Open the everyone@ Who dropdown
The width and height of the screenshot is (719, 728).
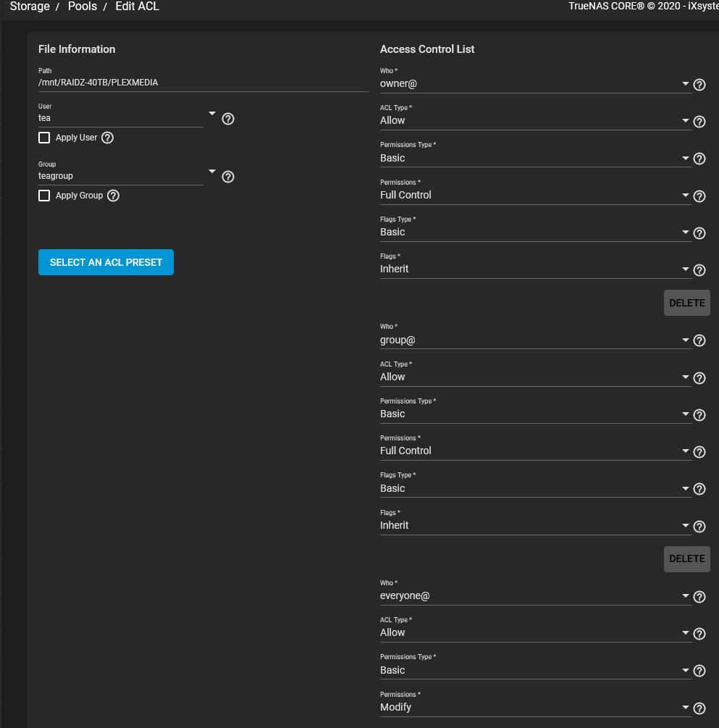coord(535,595)
